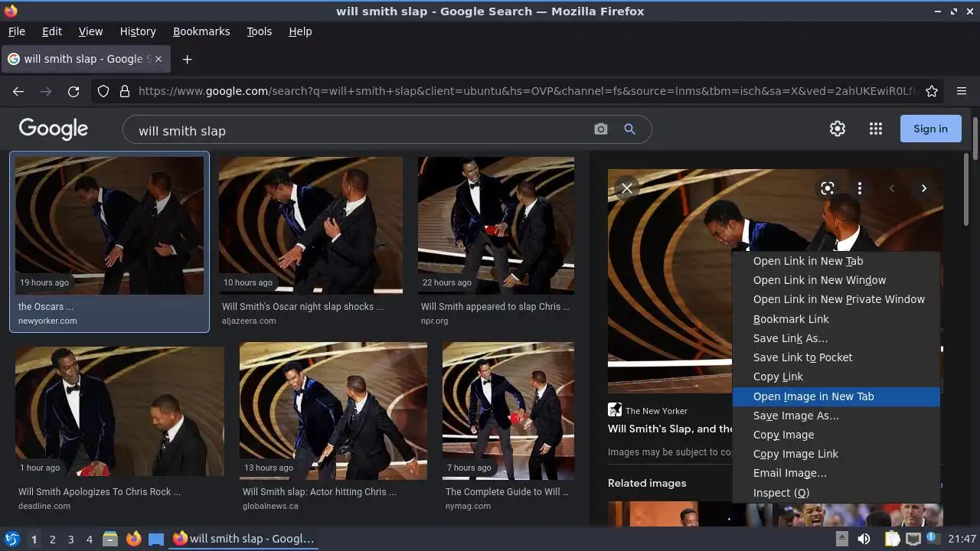Image resolution: width=980 pixels, height=551 pixels.
Task: Click the magnifier search button
Action: coord(630,129)
